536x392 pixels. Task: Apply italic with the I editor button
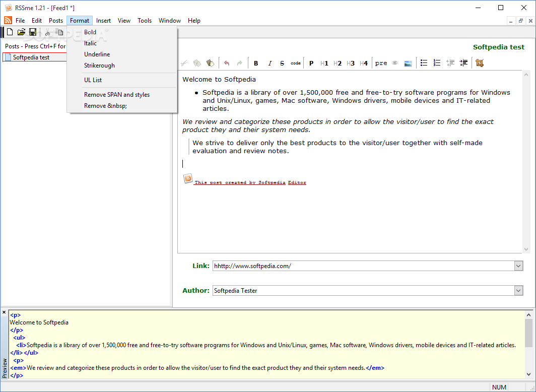point(270,63)
